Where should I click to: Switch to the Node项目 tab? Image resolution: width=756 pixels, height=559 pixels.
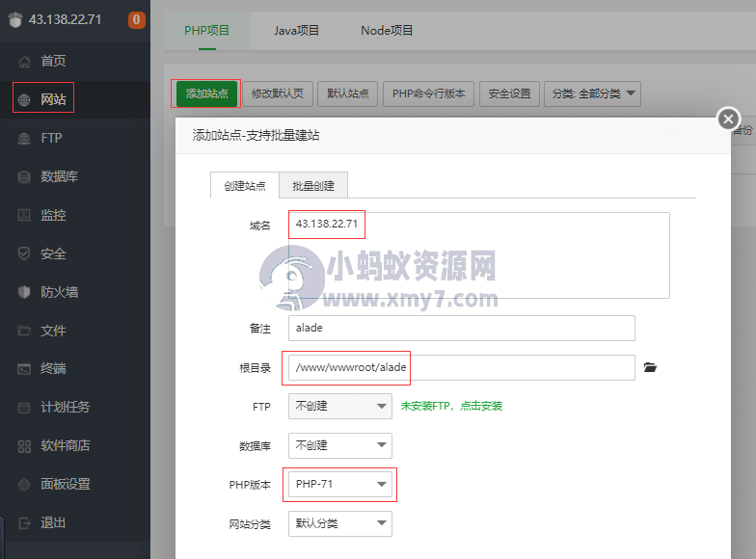[387, 31]
